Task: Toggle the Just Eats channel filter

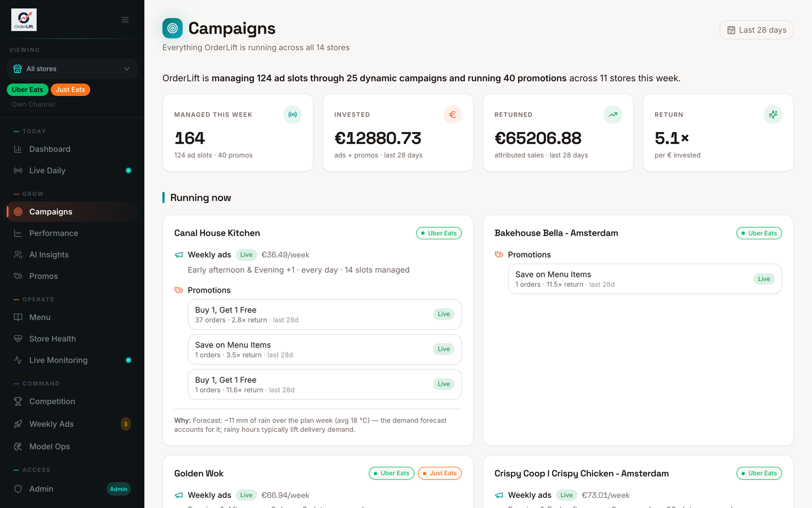Action: point(71,90)
